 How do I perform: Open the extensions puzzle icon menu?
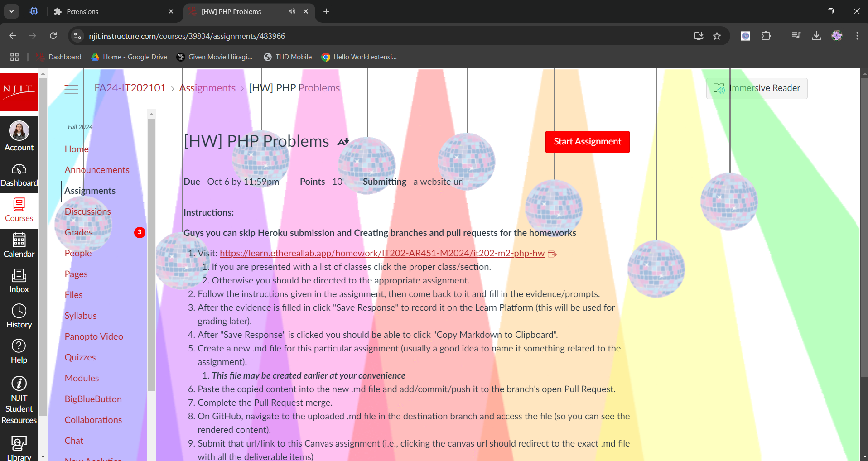(x=766, y=36)
